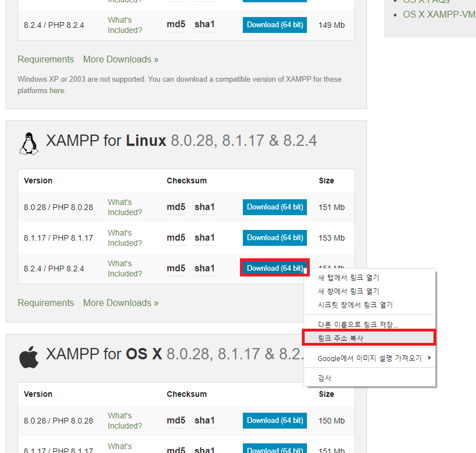
Task: Show sha1 checksum for Linux 8.2.4
Action: pos(205,269)
